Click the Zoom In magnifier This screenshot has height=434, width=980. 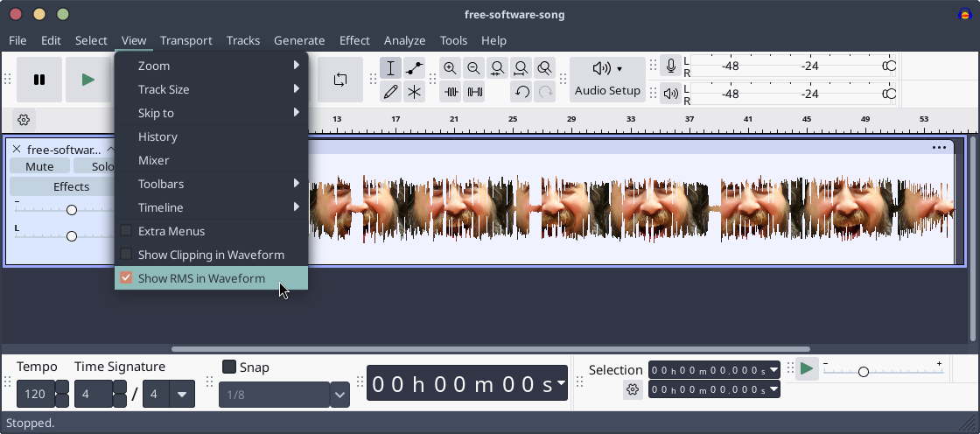[450, 68]
